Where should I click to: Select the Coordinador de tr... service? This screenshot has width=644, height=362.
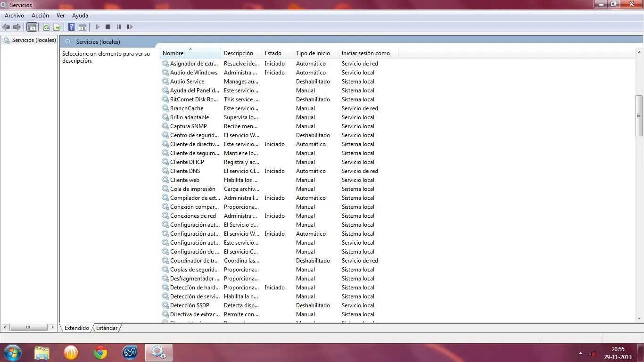(194, 260)
